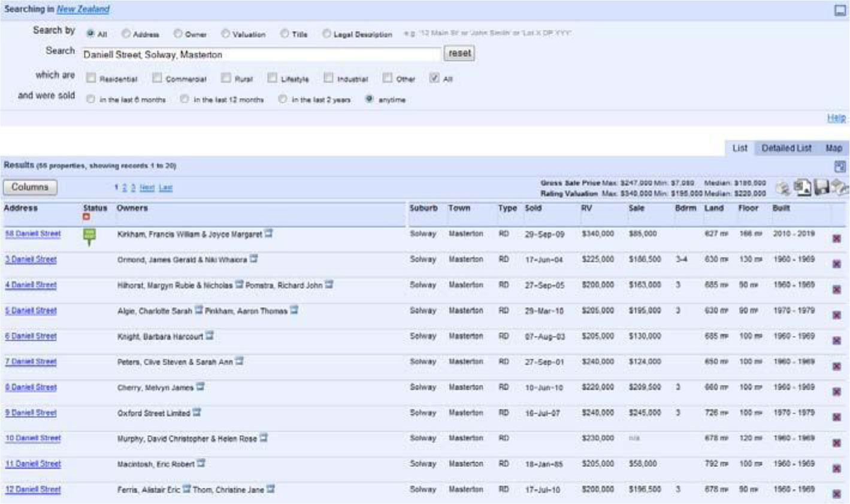Open the owner icon beside Murphy, David Christopher

tap(264, 438)
